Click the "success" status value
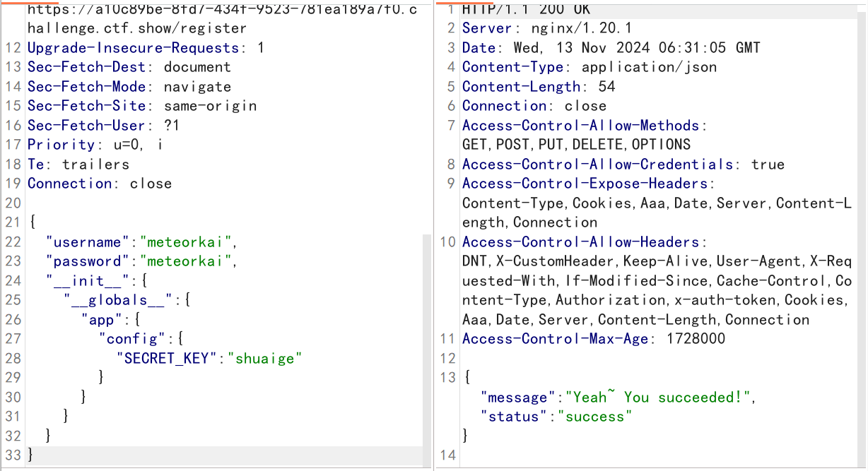Screen dimensions: 868x471 (594, 417)
